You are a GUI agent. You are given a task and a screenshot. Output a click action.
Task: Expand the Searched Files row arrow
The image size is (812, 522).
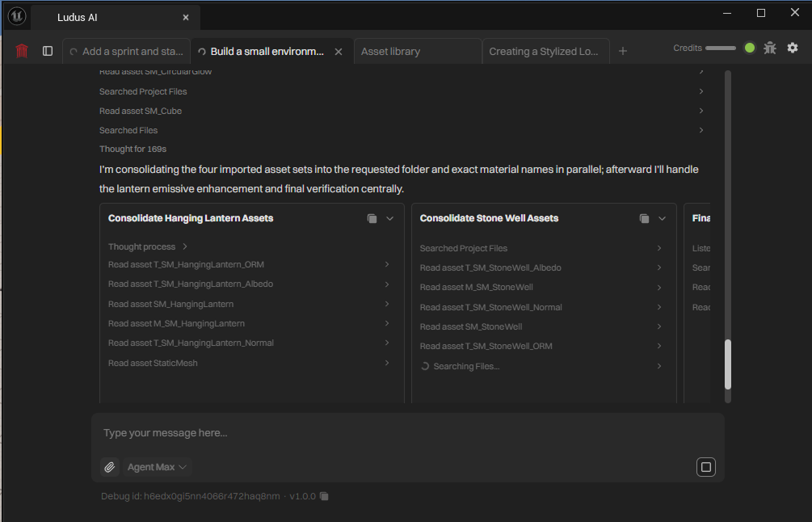(701, 130)
